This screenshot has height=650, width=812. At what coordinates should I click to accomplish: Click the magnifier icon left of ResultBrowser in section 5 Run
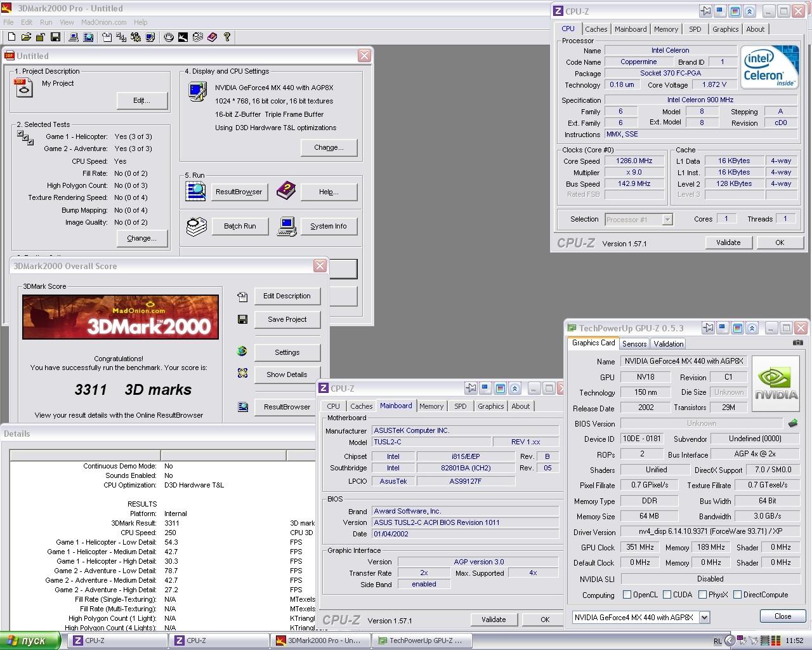coord(195,191)
